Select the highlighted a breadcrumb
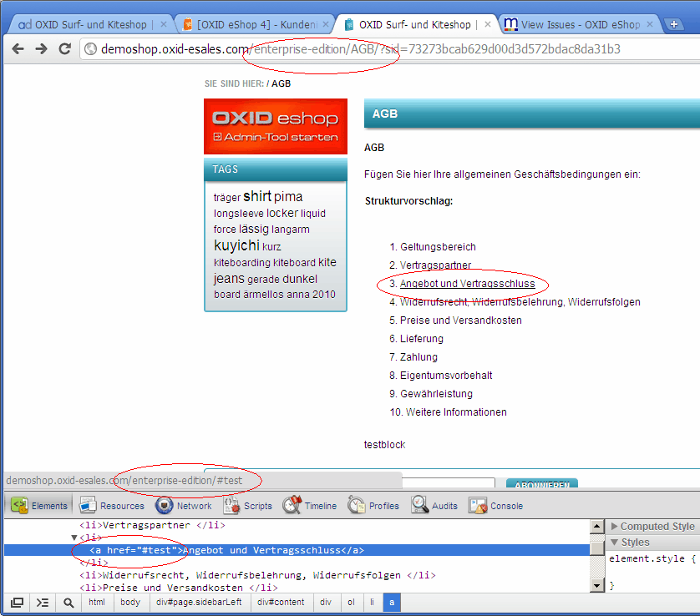Image resolution: width=700 pixels, height=616 pixels. pyautogui.click(x=392, y=602)
